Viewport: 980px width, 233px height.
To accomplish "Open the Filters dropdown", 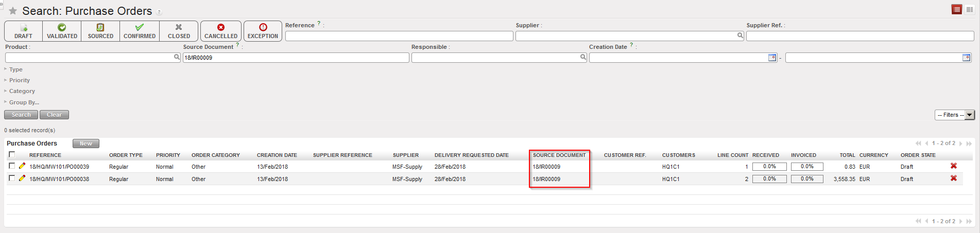I will 954,115.
